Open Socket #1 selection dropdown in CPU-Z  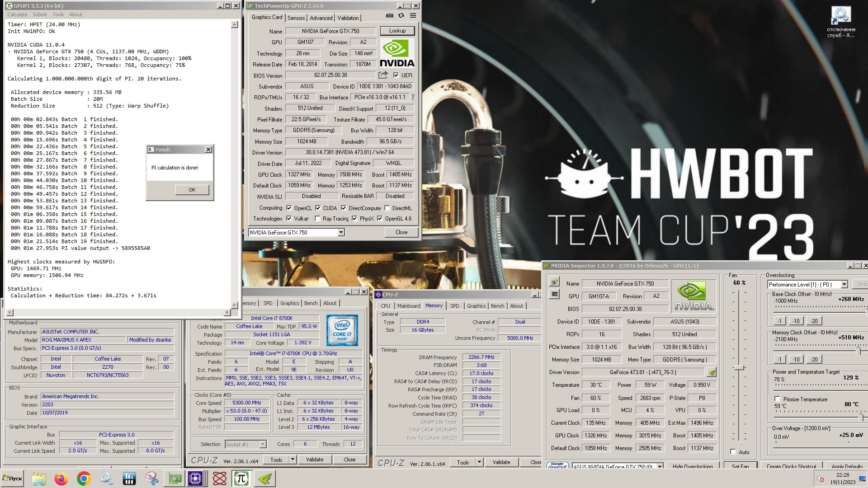pos(263,444)
